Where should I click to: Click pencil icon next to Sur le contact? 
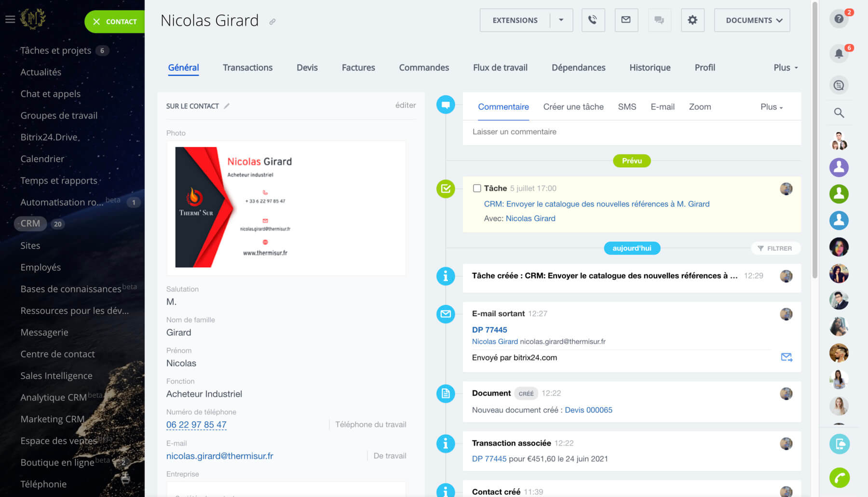[x=227, y=106]
